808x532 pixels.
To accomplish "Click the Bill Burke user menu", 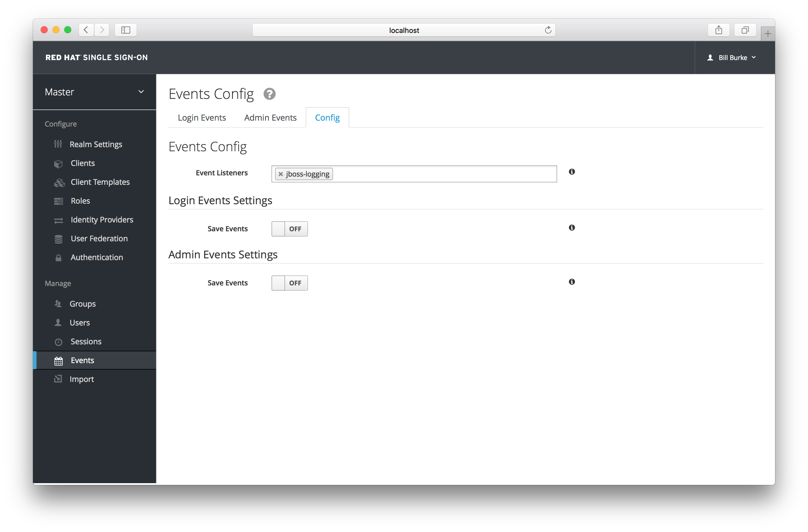I will click(733, 58).
